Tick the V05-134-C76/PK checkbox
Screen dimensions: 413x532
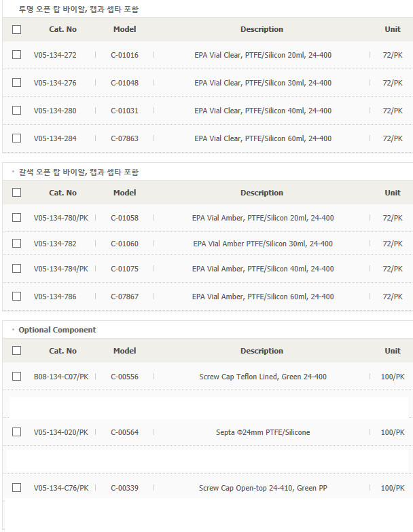(x=16, y=487)
